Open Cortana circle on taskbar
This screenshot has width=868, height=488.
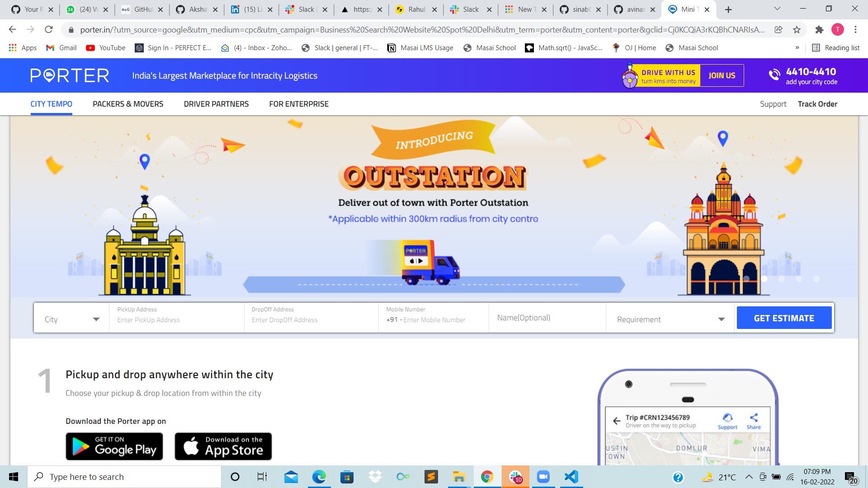(x=235, y=477)
